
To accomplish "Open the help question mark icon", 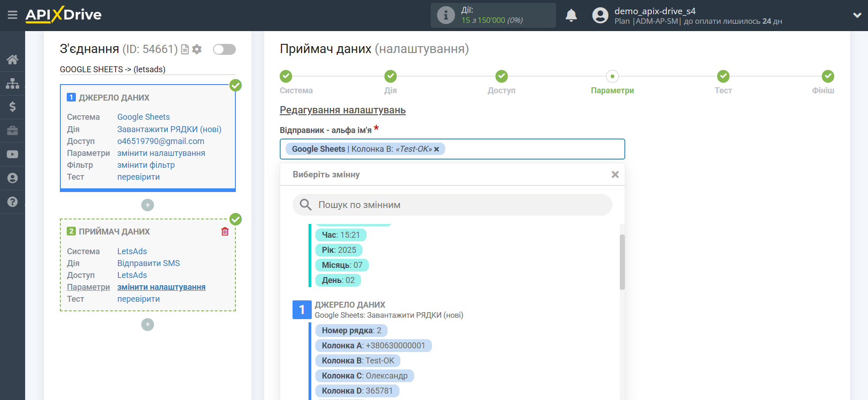I will click(x=12, y=202).
